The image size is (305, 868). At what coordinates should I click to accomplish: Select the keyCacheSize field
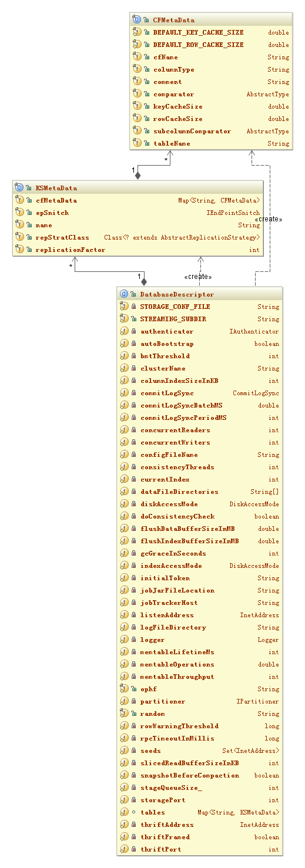tap(210, 106)
